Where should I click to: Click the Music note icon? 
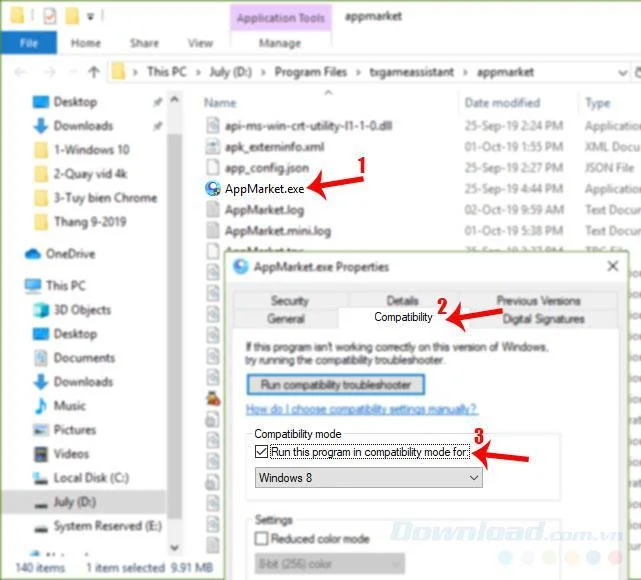(41, 406)
